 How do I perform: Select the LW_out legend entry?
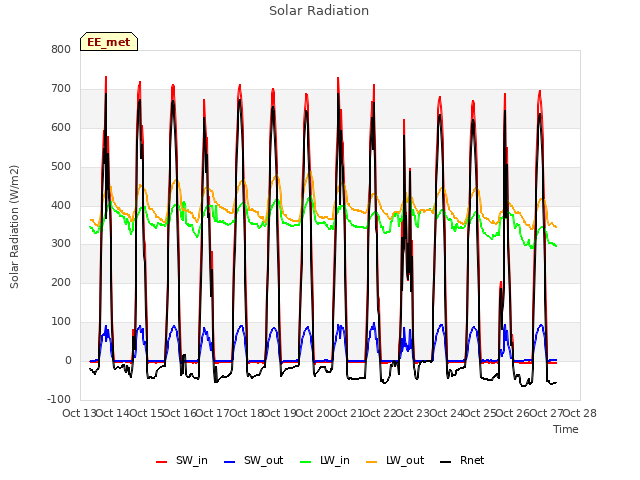tap(395, 460)
